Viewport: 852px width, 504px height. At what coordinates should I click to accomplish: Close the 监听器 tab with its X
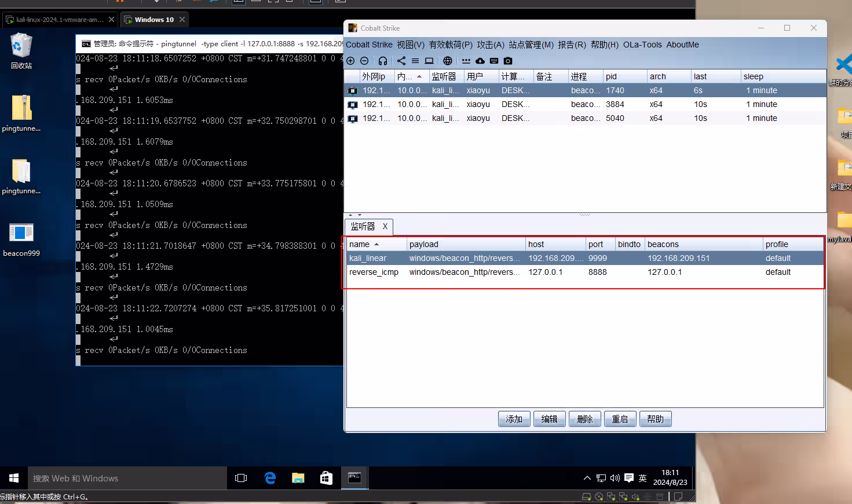click(385, 227)
